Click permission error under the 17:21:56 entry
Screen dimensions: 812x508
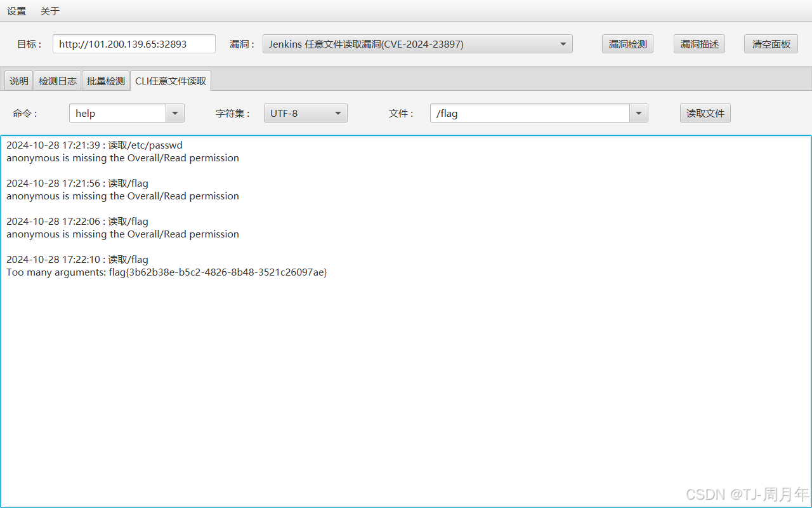[122, 196]
